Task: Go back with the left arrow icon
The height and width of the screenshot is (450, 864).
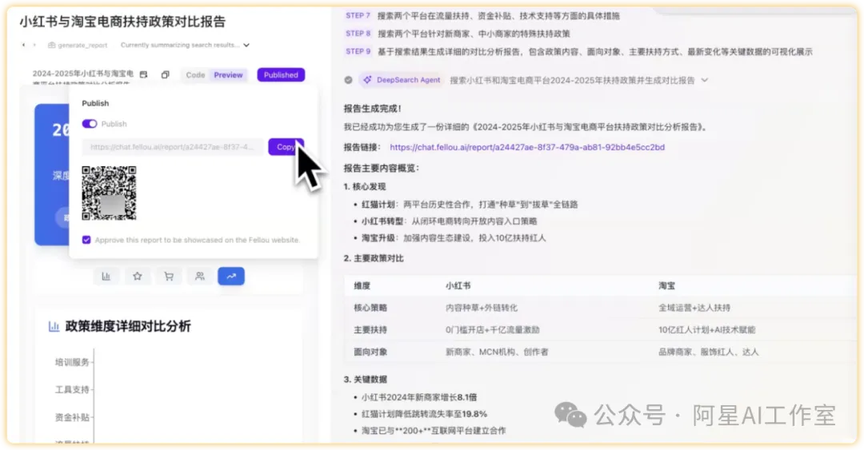Action: (x=23, y=45)
